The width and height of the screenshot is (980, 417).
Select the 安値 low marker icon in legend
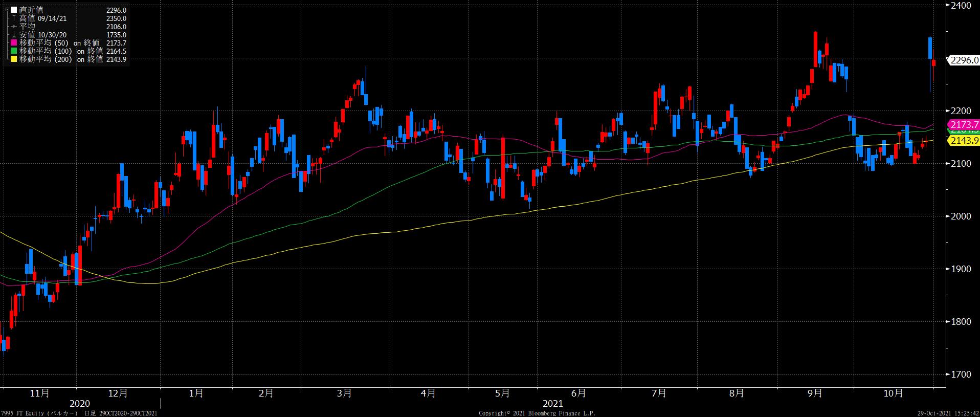pos(14,35)
